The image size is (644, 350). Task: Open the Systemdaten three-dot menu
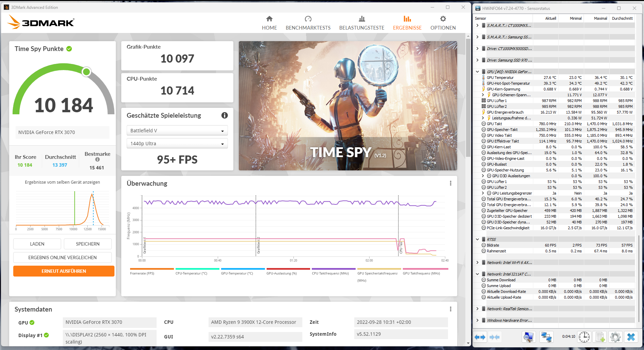click(450, 309)
